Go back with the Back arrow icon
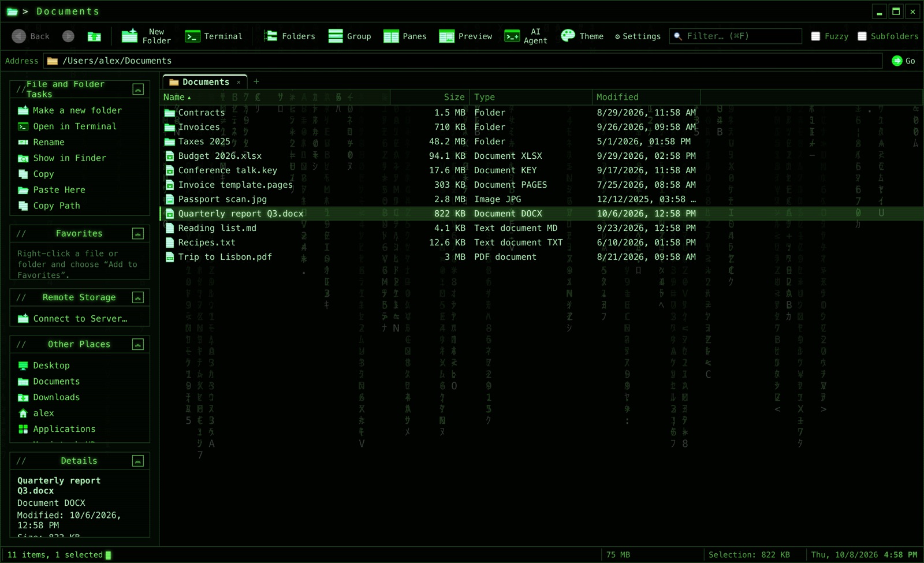Viewport: 924px width, 563px height. coord(19,36)
